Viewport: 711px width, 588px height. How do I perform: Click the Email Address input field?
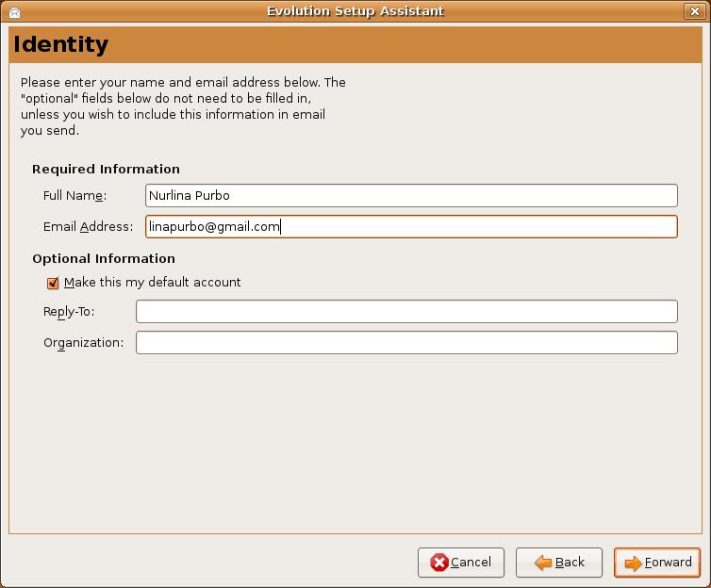tap(411, 226)
